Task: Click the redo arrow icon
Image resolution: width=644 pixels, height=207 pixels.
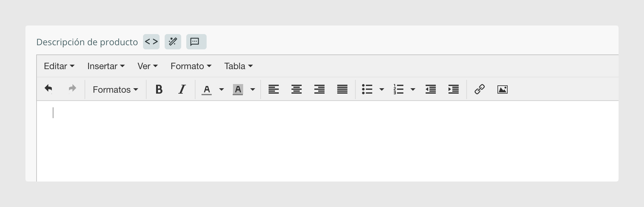Action: [72, 89]
